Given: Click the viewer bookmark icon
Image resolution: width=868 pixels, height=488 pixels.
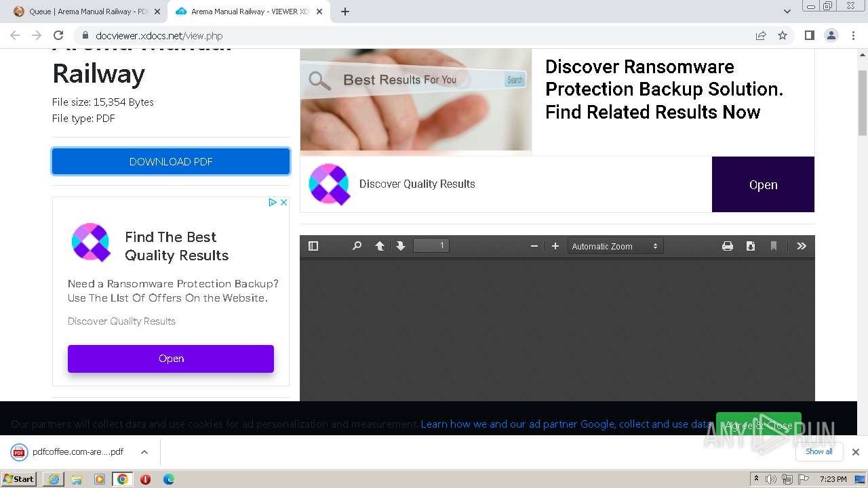Looking at the screenshot, I should tap(774, 246).
